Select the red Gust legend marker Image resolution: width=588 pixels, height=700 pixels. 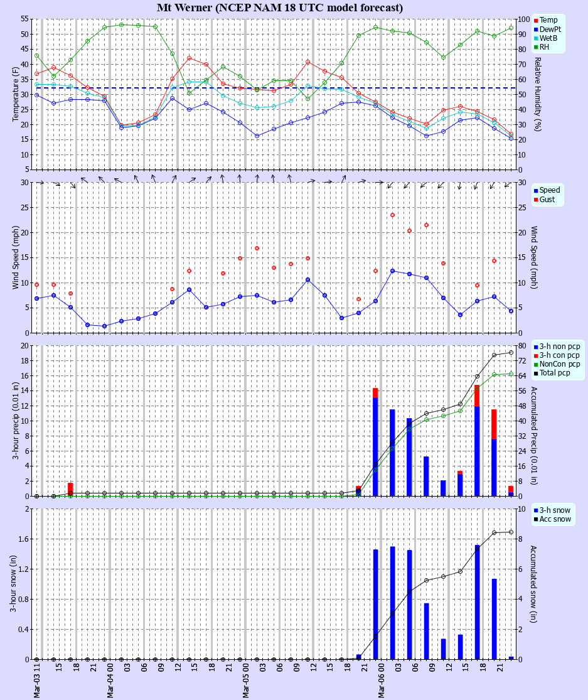point(535,200)
